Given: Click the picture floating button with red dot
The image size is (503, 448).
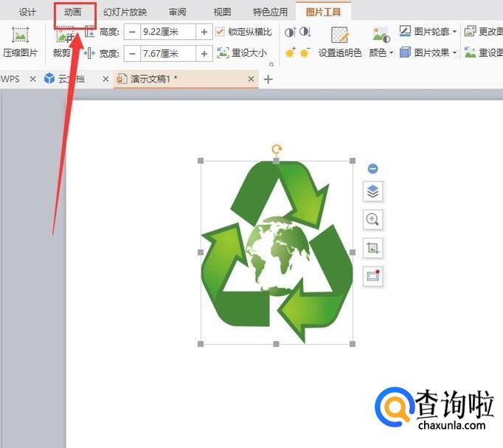Looking at the screenshot, I should click(x=372, y=276).
